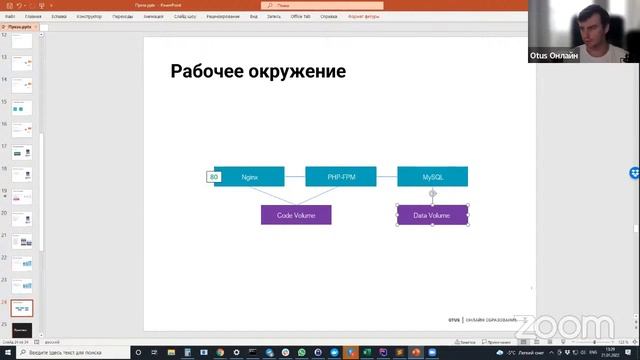Click the русский language indicator

[52, 342]
